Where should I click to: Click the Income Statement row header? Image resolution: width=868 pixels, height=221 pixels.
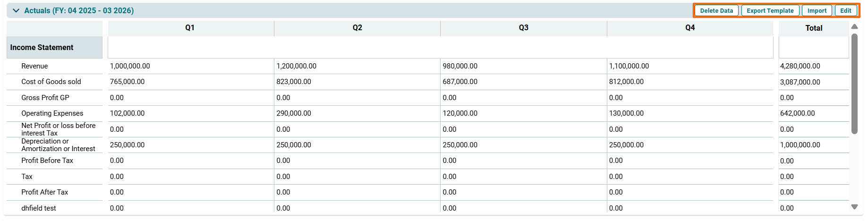pos(42,48)
